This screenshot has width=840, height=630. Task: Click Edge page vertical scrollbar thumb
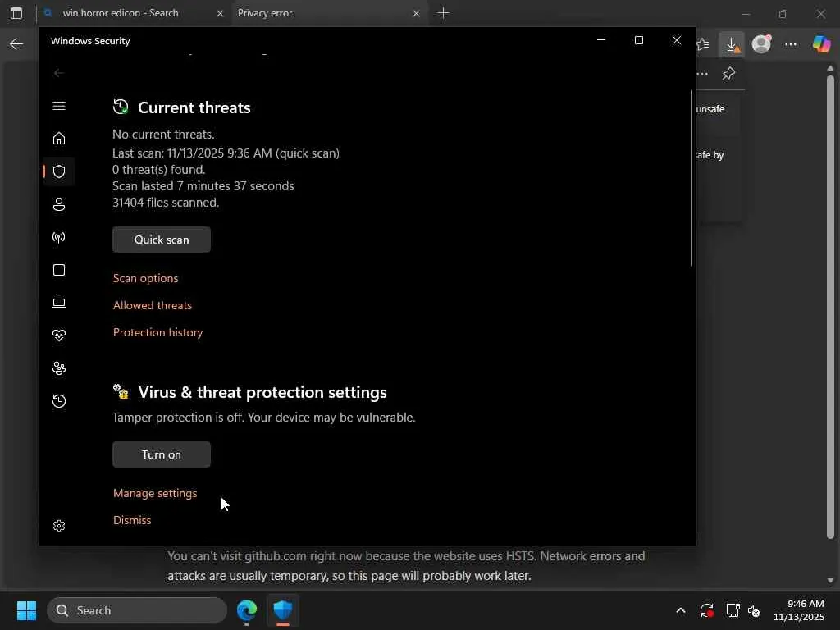pos(830,307)
